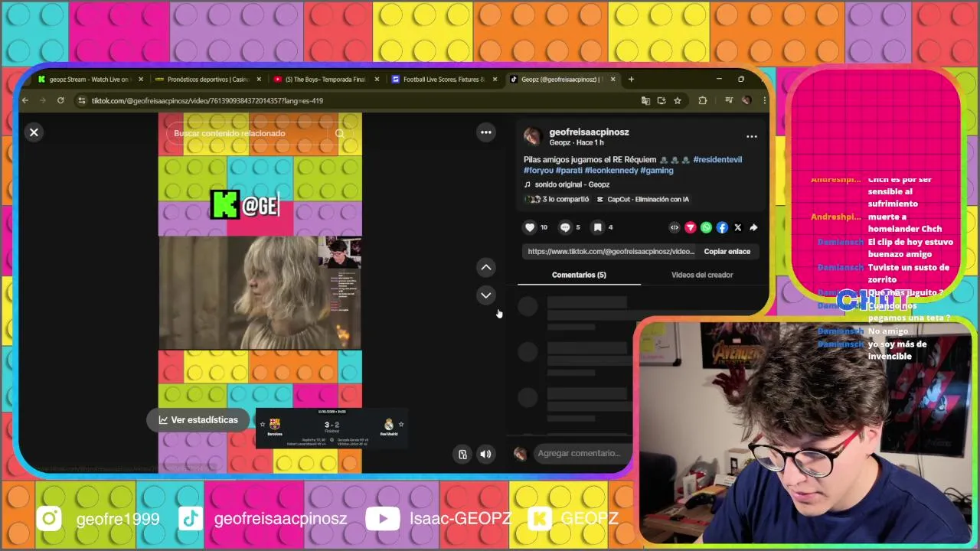Open the #parati hashtag
This screenshot has height=551, width=980.
pos(569,170)
